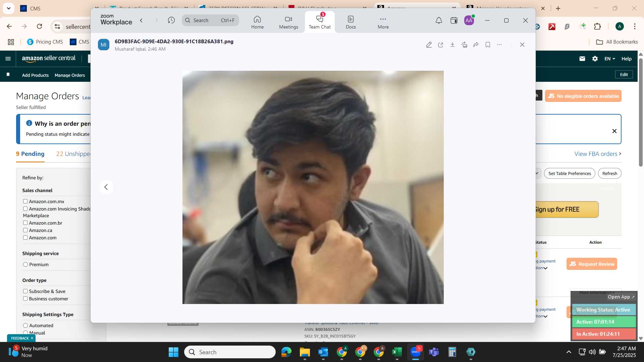The height and width of the screenshot is (362, 644).
Task: Click the Edit button in Seller Central bar
Action: click(624, 74)
